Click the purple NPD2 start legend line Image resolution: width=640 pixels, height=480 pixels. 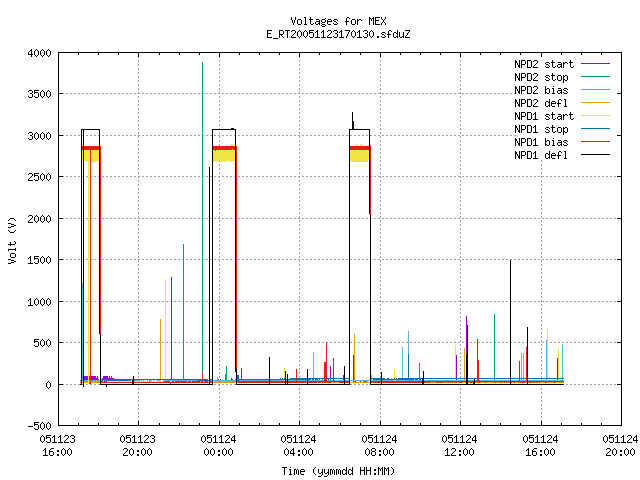(596, 64)
